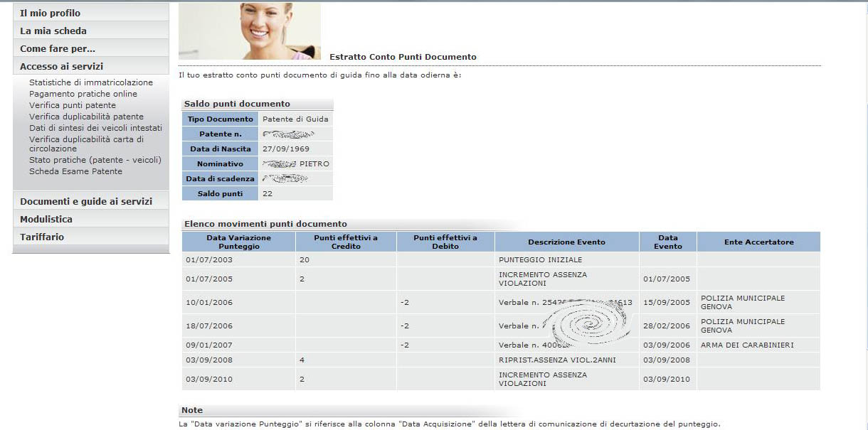
Task: Open "Documenti e guide ai servizi" menu
Action: [x=86, y=201]
